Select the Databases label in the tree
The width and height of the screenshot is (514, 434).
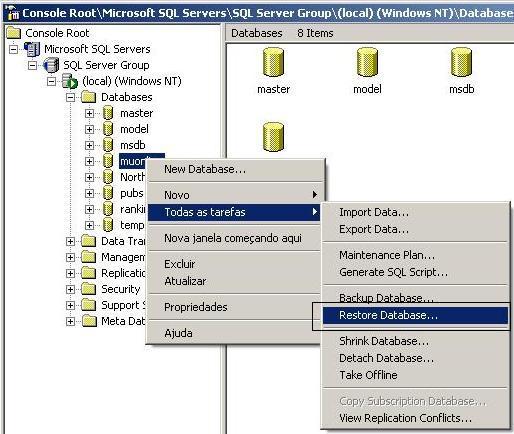point(127,97)
